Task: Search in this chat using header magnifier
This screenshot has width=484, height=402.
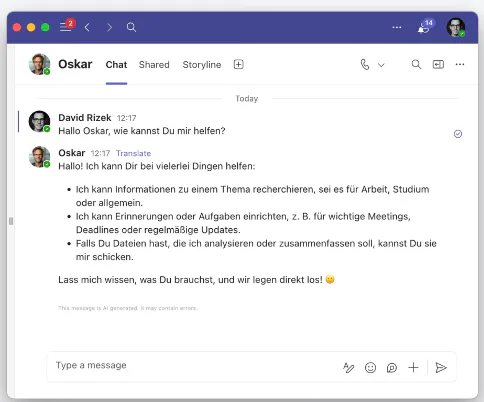Action: click(416, 64)
